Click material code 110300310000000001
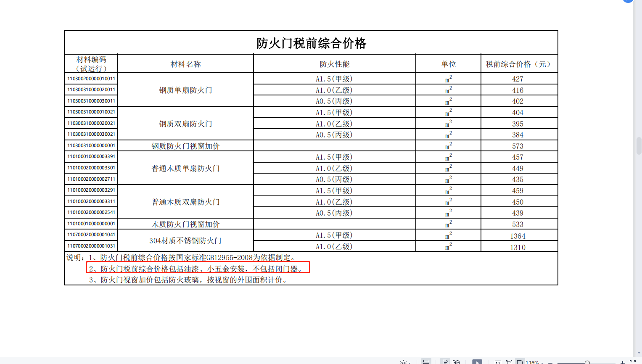642x364 pixels. pos(91,145)
